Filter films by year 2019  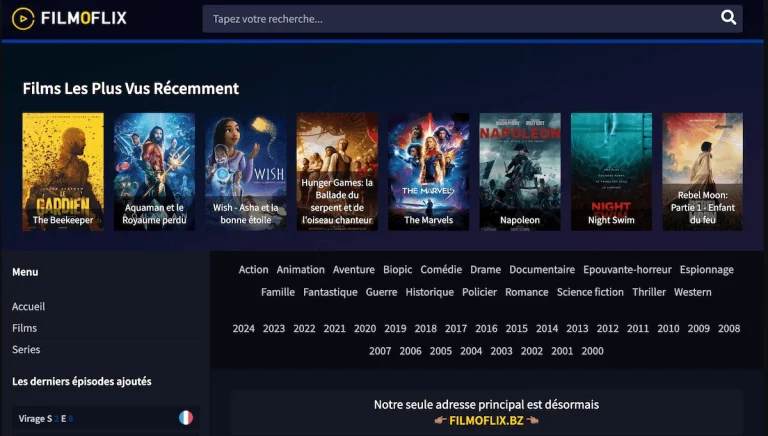pos(395,329)
